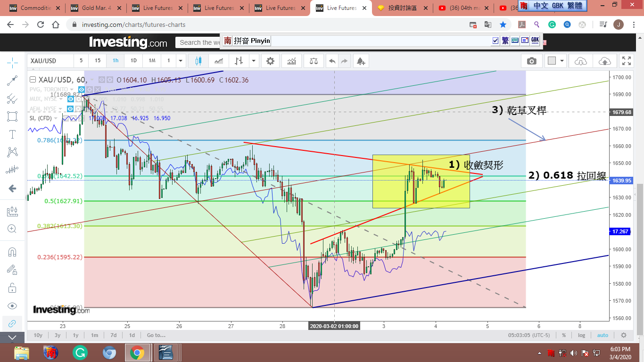Switch to bar chart style

pyautogui.click(x=239, y=61)
